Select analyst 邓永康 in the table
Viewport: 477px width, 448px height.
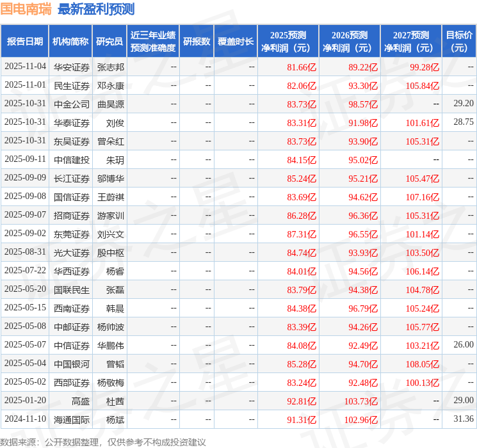(111, 85)
